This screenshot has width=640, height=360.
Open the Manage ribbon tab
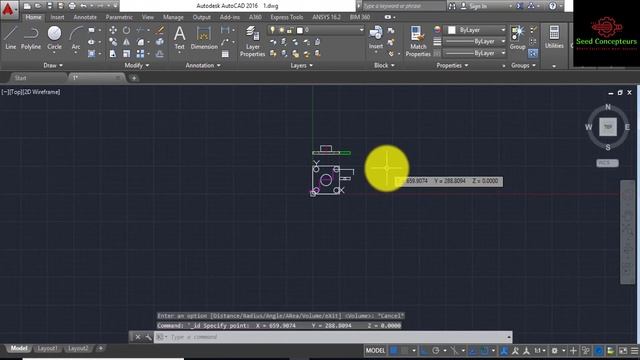click(x=173, y=17)
